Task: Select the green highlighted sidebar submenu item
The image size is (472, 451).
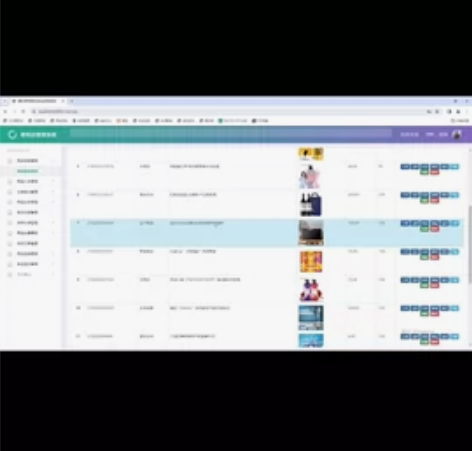Action: [x=28, y=171]
